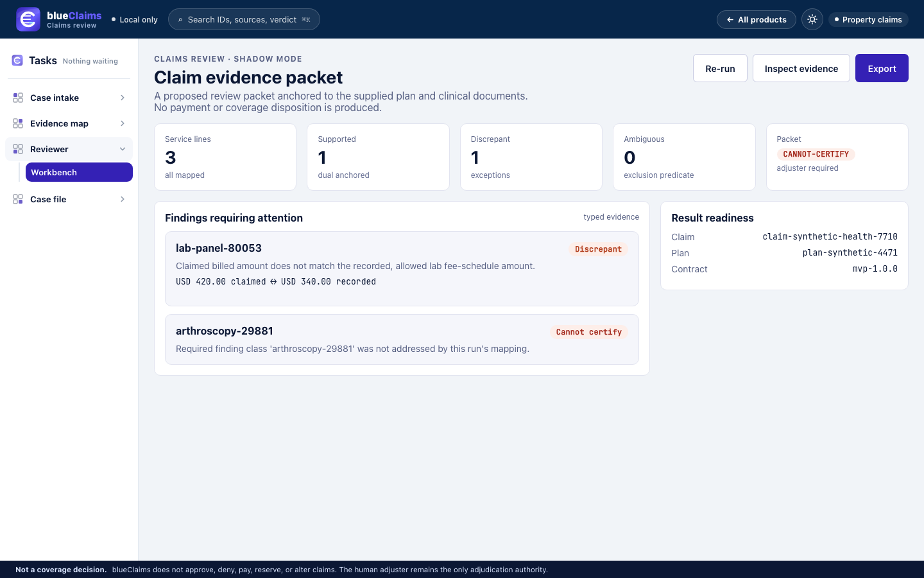Click 'USD 420.00 claimed' amount text
The image size is (924, 578).
pyautogui.click(x=221, y=281)
